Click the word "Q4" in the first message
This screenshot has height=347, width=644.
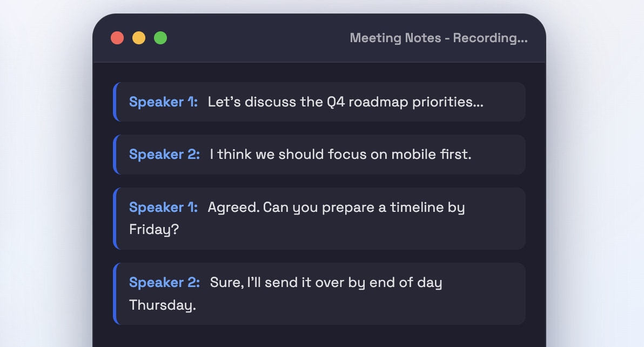(336, 102)
